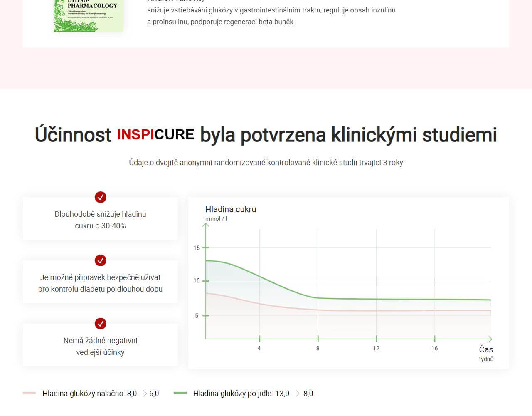Viewport: 532px width, 416px height.
Task: Click the INSPICURE logo in the heading
Action: click(155, 134)
